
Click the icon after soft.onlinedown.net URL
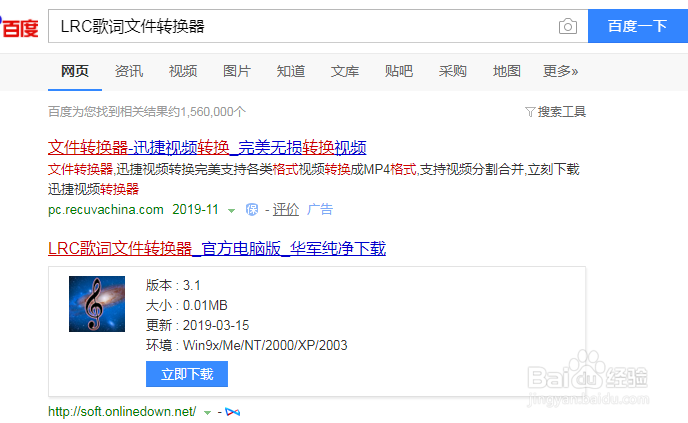233,412
